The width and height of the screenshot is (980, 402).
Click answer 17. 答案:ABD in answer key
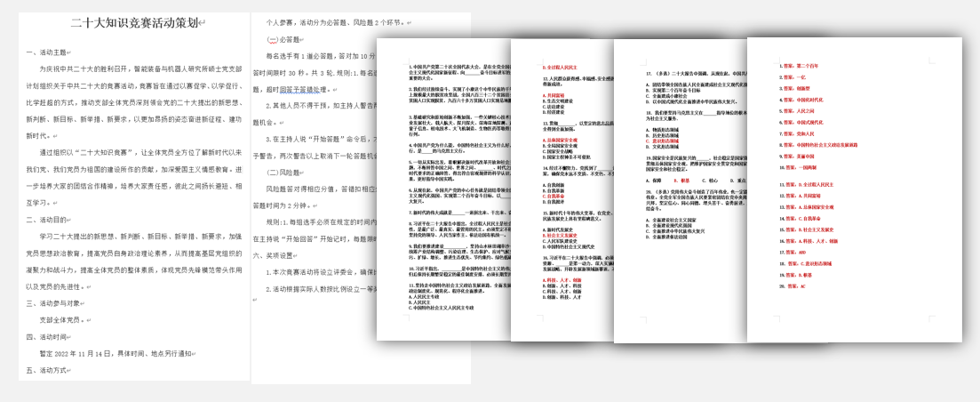pos(793,252)
